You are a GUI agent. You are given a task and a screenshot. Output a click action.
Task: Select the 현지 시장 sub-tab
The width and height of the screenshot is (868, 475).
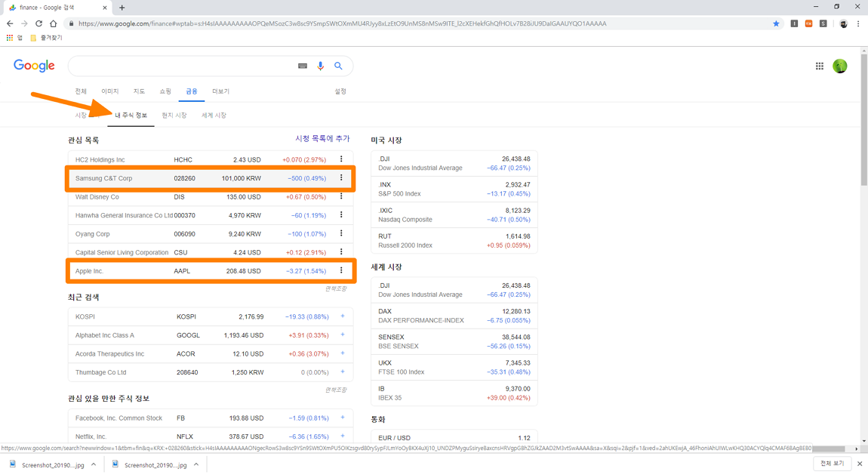click(x=174, y=115)
